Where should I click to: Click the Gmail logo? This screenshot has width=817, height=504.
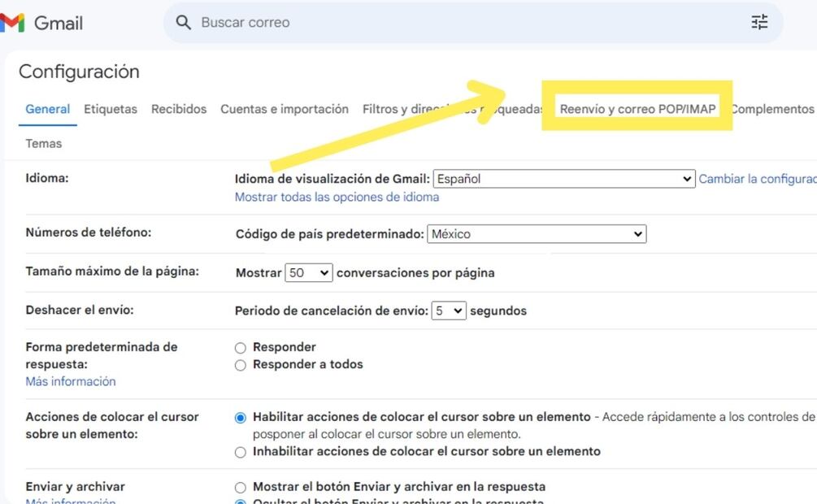click(x=42, y=23)
